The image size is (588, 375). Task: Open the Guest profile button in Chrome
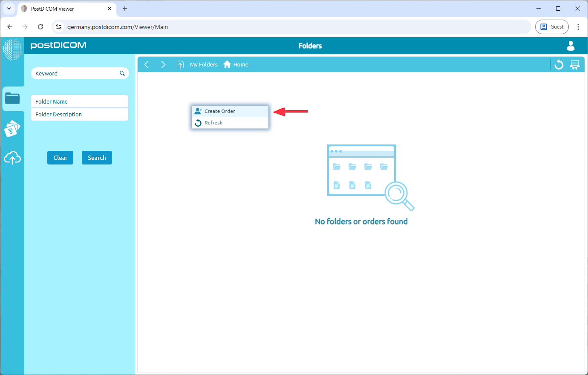click(552, 27)
